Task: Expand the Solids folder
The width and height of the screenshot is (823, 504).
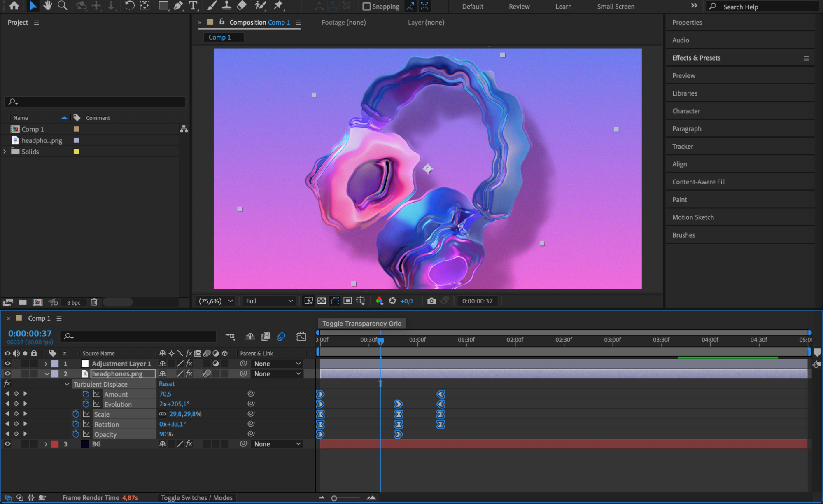Action: point(5,152)
